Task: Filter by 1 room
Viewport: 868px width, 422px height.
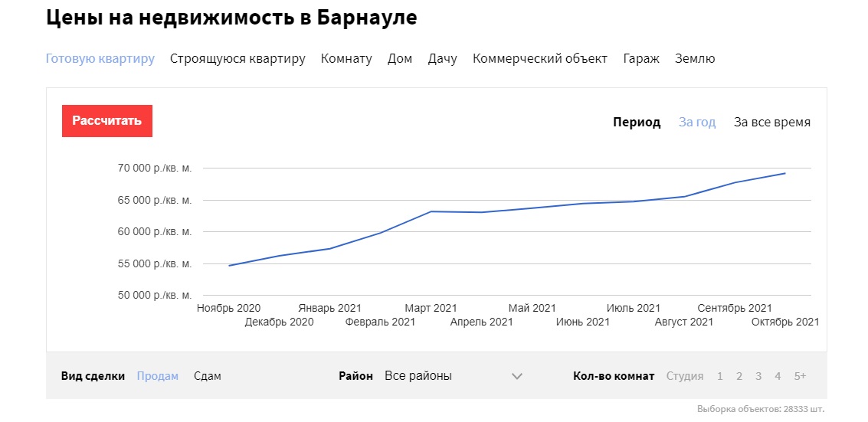Action: [x=719, y=376]
